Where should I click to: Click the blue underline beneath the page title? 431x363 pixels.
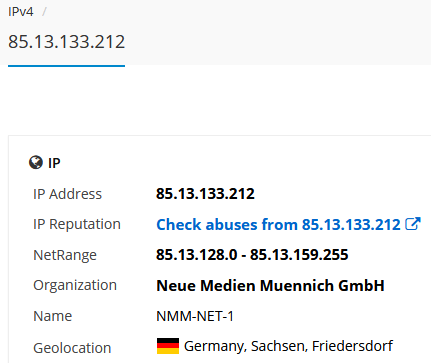(x=66, y=66)
